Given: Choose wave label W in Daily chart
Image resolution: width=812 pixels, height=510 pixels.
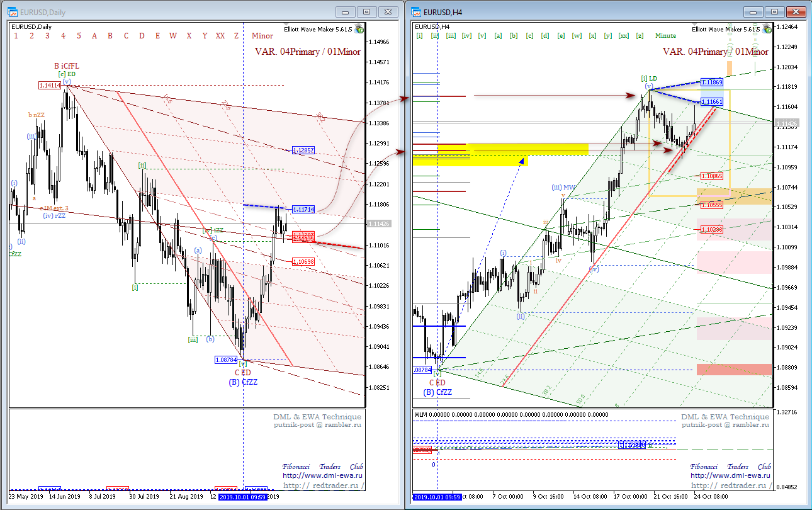Looking at the screenshot, I should point(173,36).
